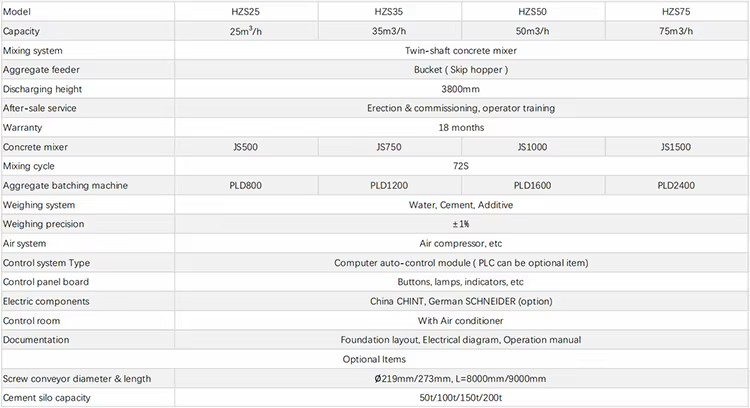Click the HZS25 model header cell

(246, 11)
